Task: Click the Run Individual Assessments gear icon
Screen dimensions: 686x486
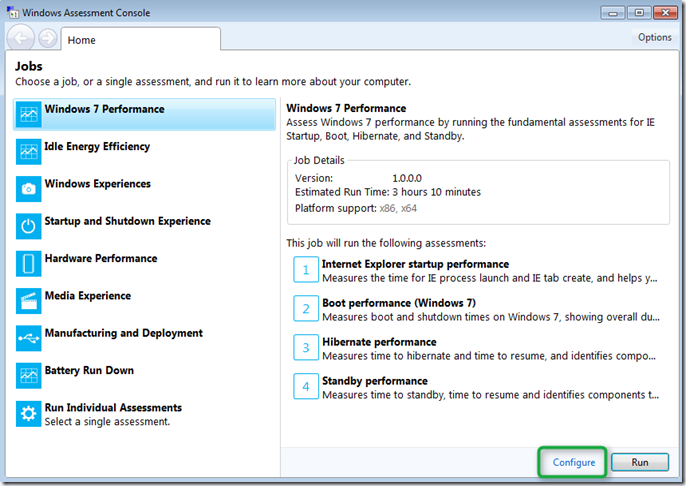Action: 28,413
